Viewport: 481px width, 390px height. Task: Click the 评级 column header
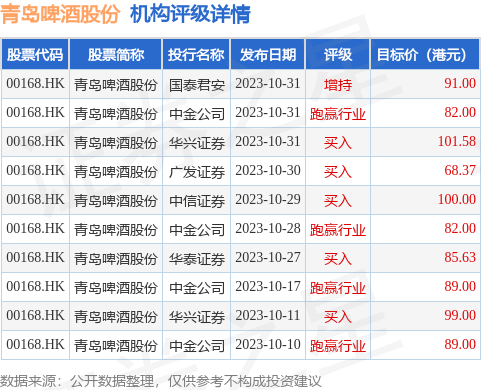tap(338, 55)
